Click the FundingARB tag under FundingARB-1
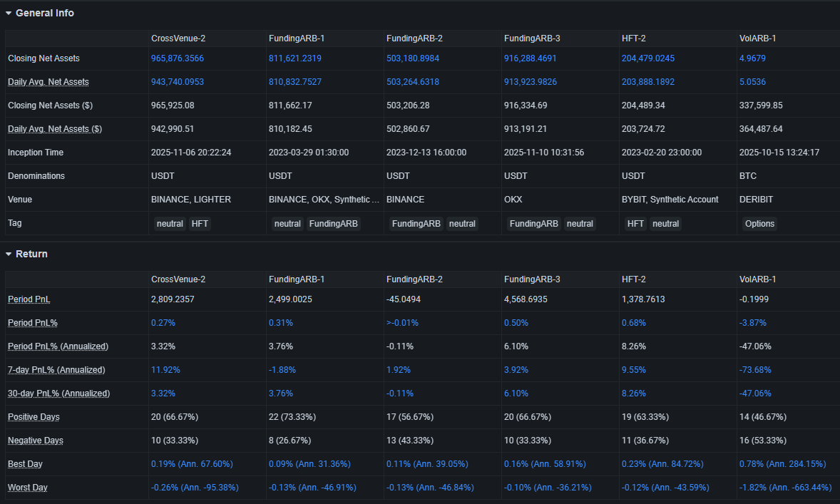 click(x=333, y=224)
